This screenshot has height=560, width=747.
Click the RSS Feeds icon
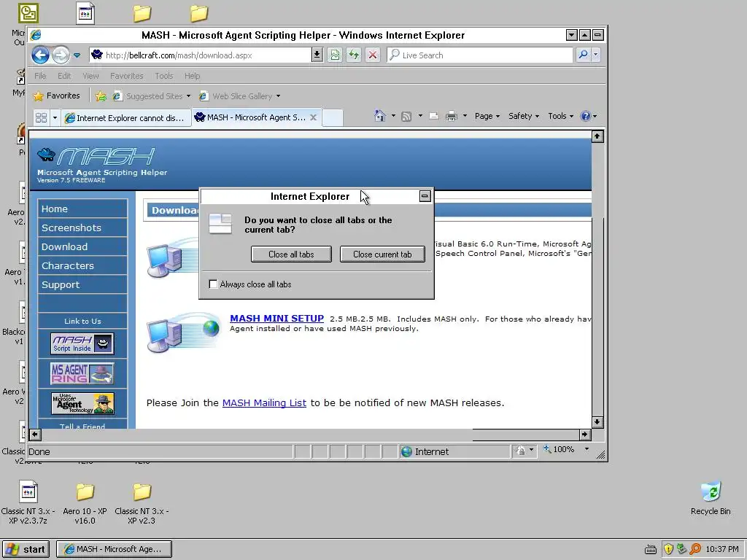[406, 116]
